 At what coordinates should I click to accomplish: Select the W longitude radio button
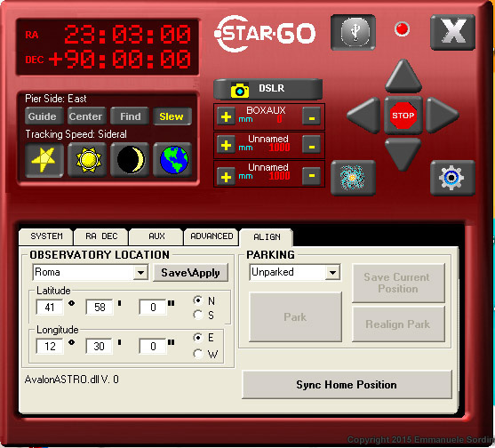(198, 354)
